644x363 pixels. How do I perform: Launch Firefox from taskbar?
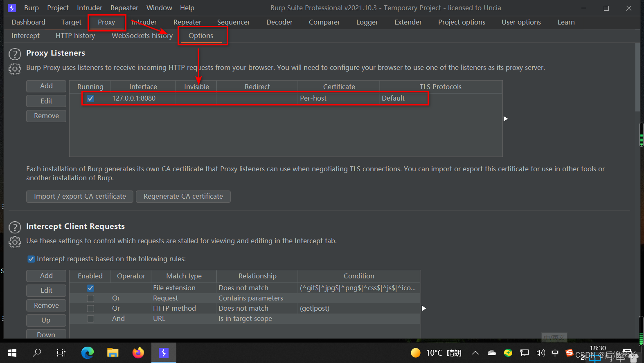point(138,352)
